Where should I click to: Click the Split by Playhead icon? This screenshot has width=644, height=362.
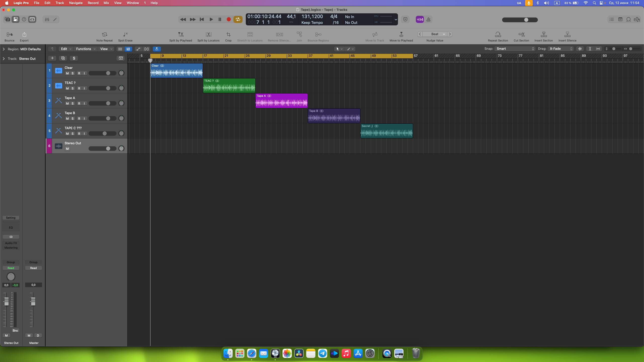(x=181, y=34)
